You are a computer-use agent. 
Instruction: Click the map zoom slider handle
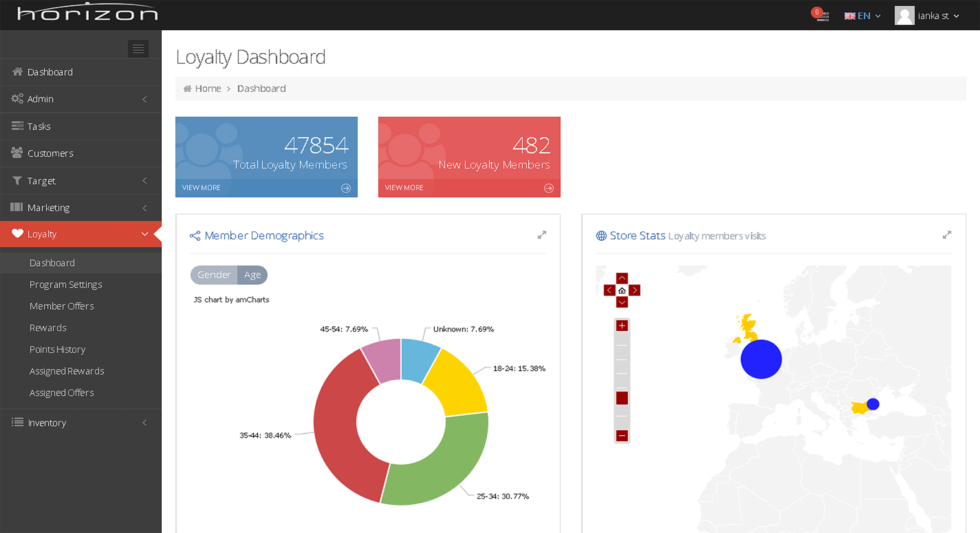click(622, 398)
